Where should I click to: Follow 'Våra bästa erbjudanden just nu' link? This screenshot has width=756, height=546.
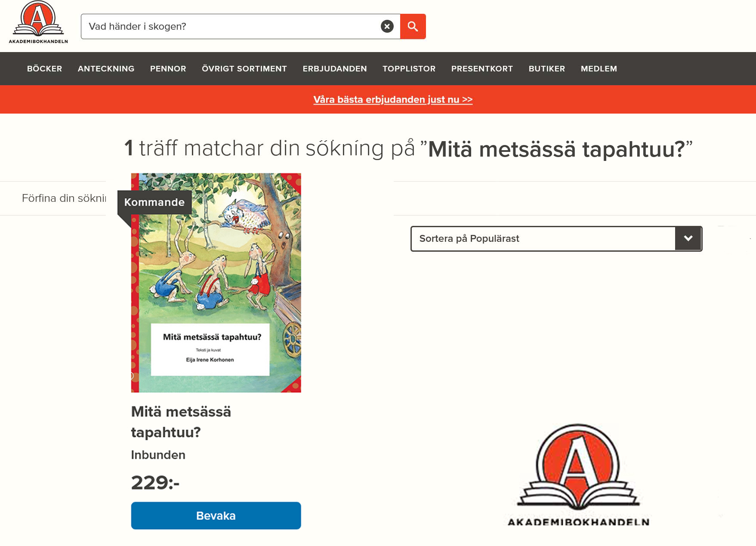393,99
